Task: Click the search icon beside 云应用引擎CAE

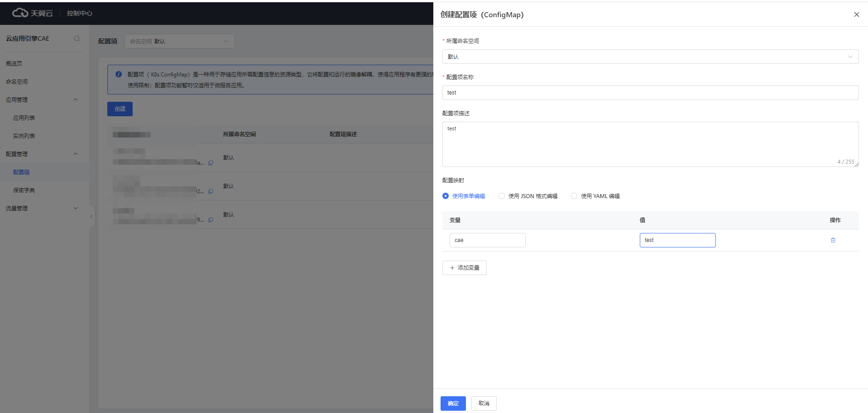Action: (77, 38)
